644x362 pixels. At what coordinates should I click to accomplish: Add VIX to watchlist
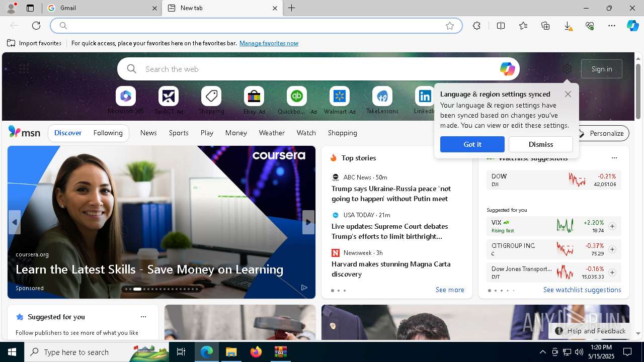[x=612, y=226]
